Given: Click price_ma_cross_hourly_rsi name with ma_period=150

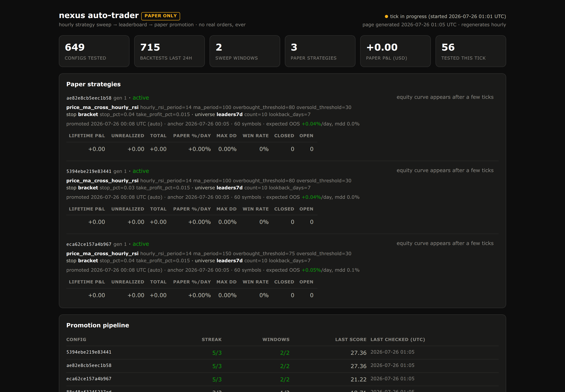Looking at the screenshot, I should coord(102,253).
